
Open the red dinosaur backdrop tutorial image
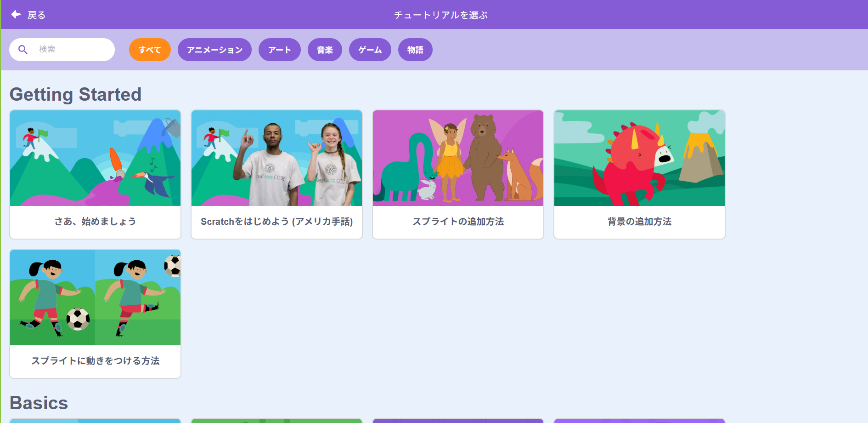(639, 158)
